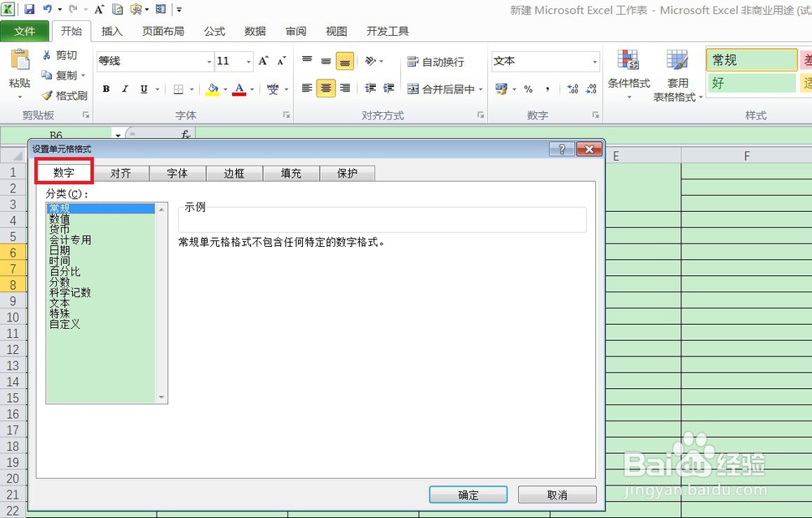812x518 pixels.
Task: Click the Save icon in quick access toolbar
Action: [29, 9]
